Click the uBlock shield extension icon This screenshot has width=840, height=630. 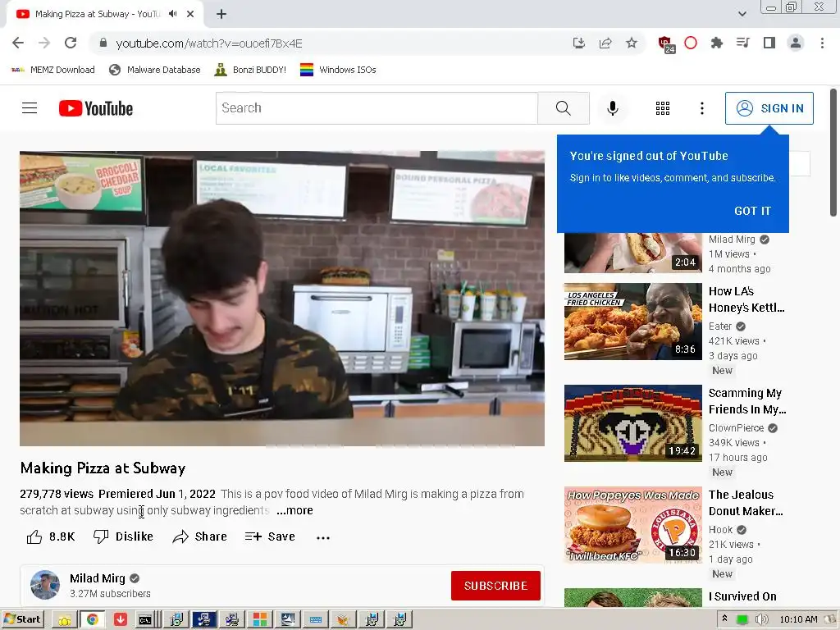[x=666, y=44]
